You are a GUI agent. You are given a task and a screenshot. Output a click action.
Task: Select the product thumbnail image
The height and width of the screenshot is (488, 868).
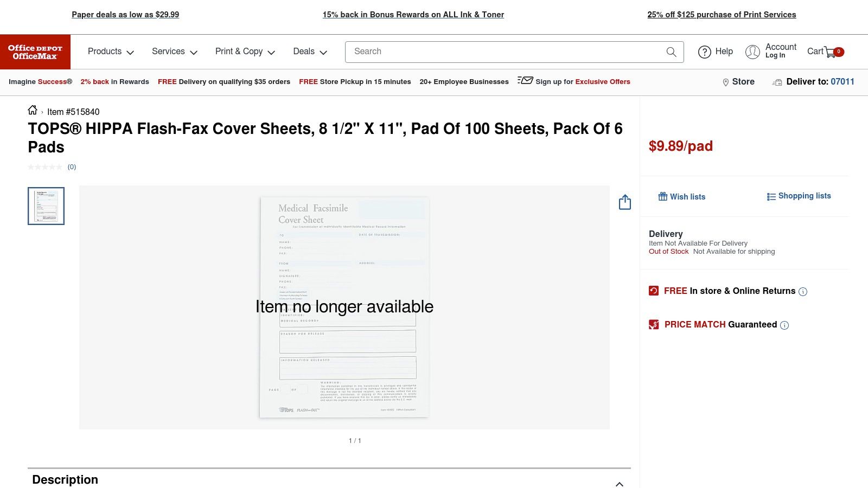[46, 206]
